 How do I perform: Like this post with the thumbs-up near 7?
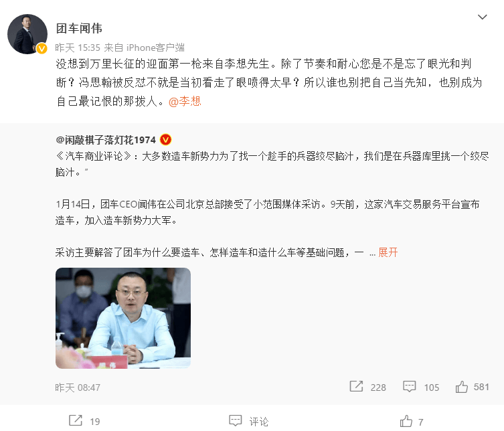[406, 421]
